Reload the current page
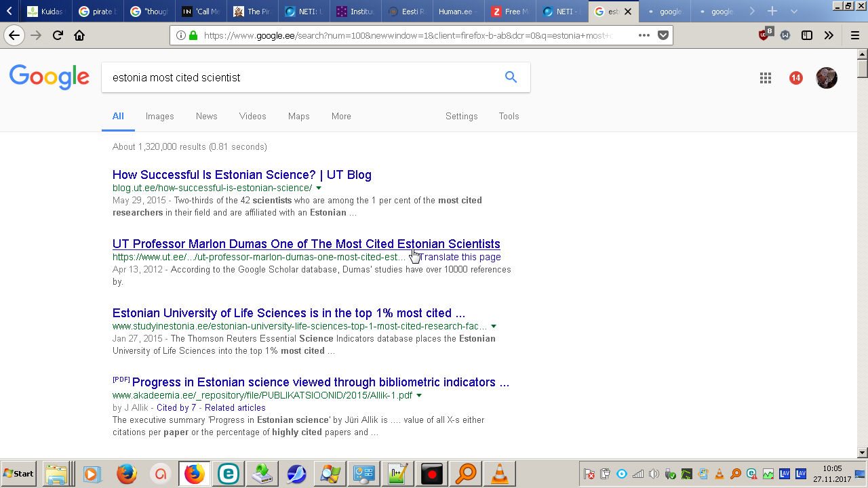Image resolution: width=868 pixels, height=488 pixels. pyautogui.click(x=58, y=35)
